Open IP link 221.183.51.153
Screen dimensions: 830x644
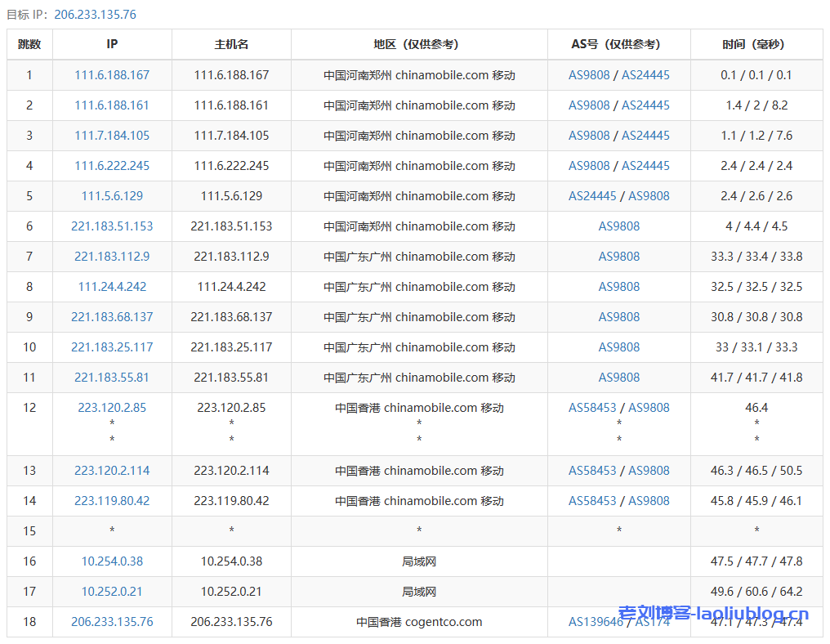112,226
